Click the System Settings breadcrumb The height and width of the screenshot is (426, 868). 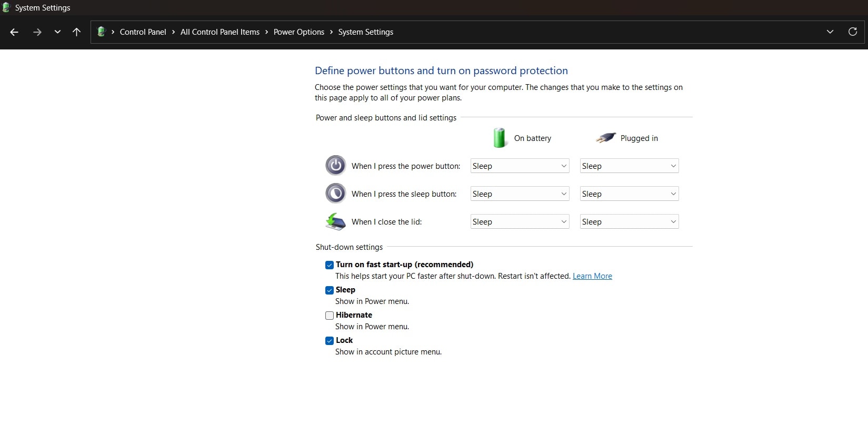366,32
